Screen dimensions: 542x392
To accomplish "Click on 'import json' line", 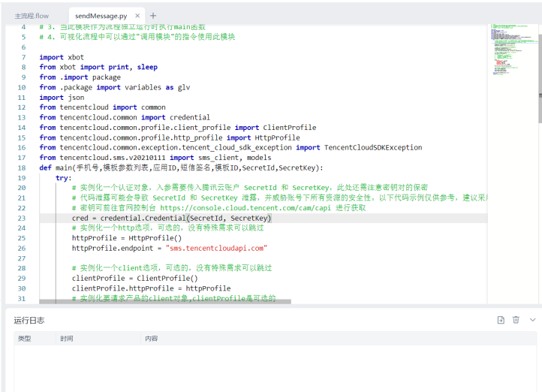I will coord(62,98).
